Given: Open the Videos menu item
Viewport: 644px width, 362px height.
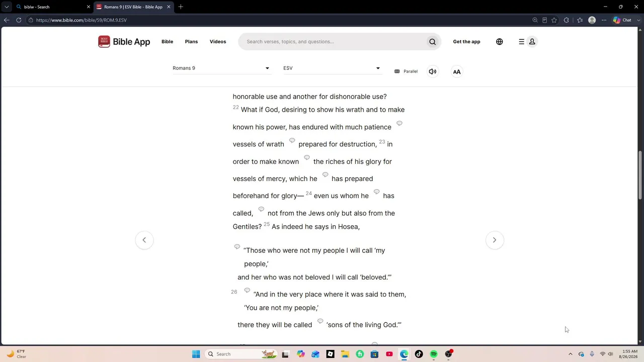Looking at the screenshot, I should point(218,42).
